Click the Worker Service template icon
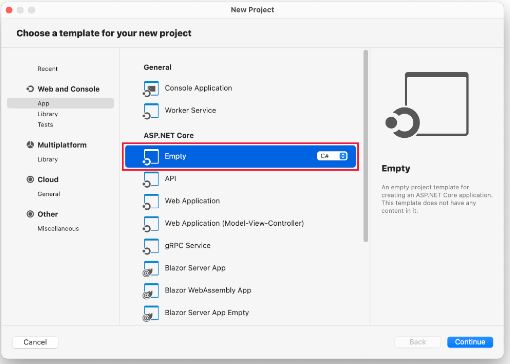 [151, 111]
